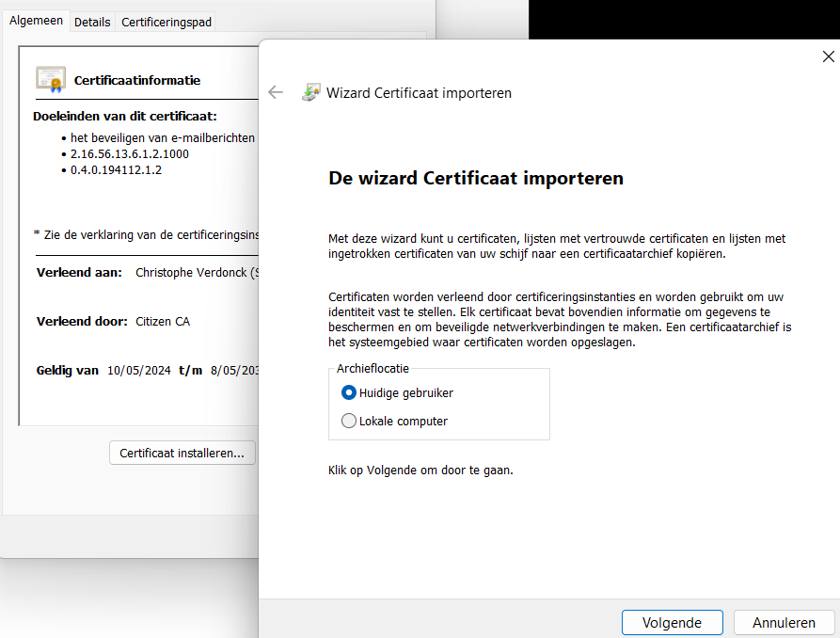
Task: Click the name 'Christophe Verdonck'
Action: click(191, 272)
